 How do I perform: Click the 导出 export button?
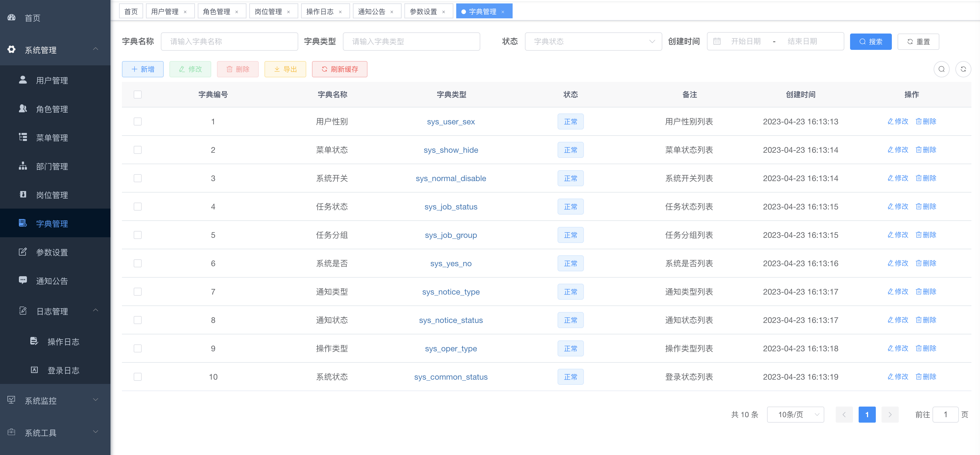(x=285, y=69)
